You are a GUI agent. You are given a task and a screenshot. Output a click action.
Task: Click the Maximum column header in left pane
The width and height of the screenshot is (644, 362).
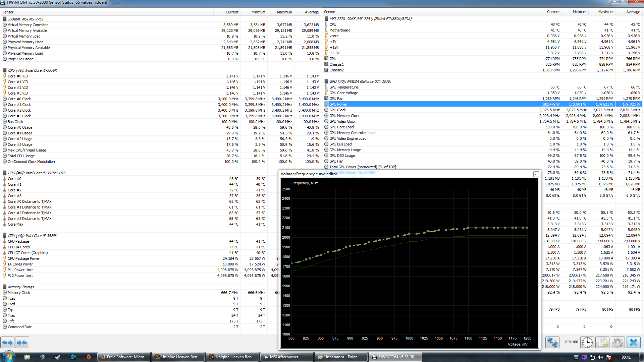click(x=284, y=12)
